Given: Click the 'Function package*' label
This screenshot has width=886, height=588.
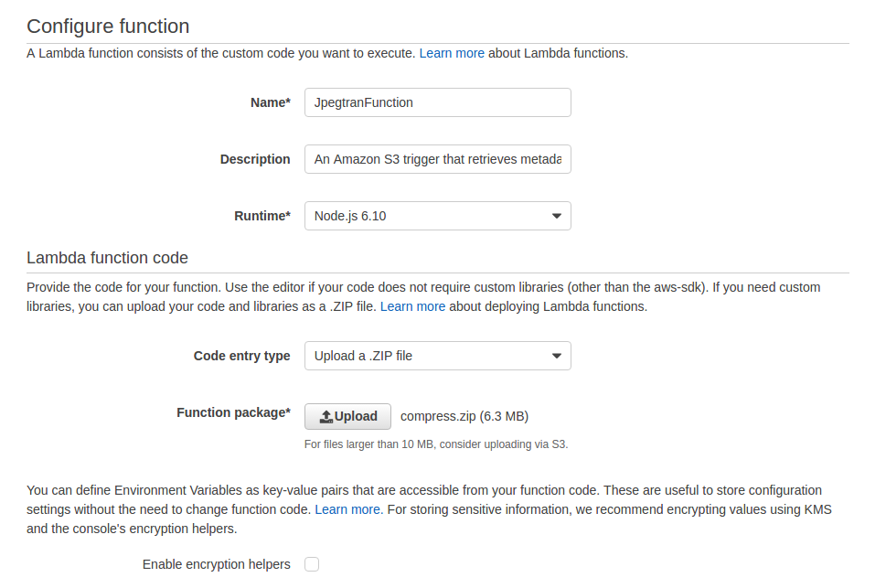Looking at the screenshot, I should click(x=233, y=412).
